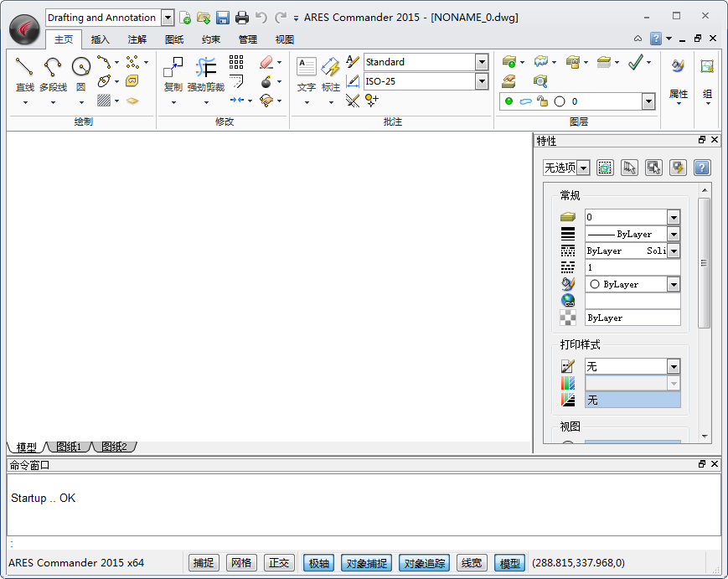Open the Drafting and Annotation workspace dropdown
Viewport: 728px width, 579px height.
pos(167,18)
